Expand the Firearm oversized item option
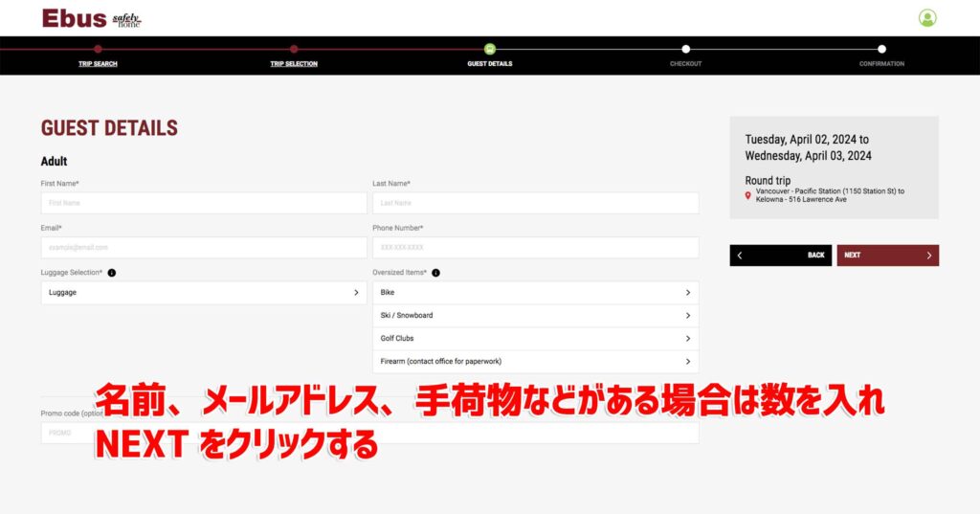 pyautogui.click(x=535, y=362)
